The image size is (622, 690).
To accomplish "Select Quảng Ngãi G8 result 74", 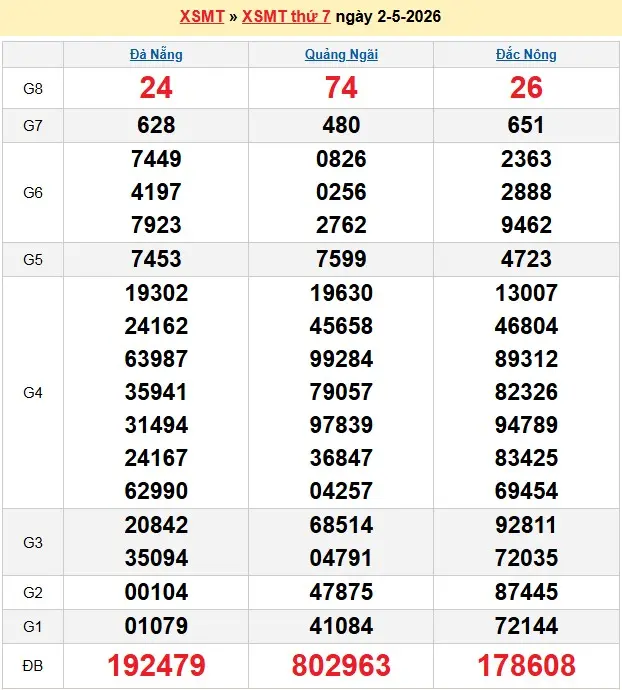I will [x=341, y=88].
